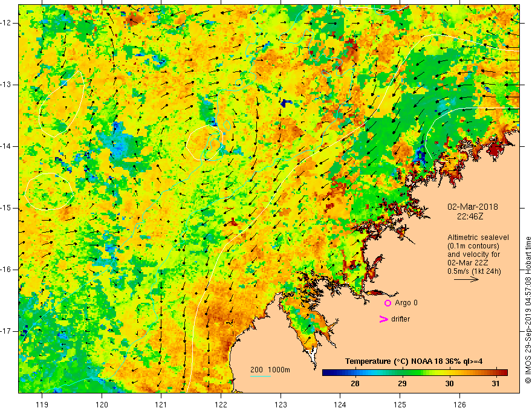Click latitude axis label -13
This screenshot has height=411, width=532.
pyautogui.click(x=6, y=85)
